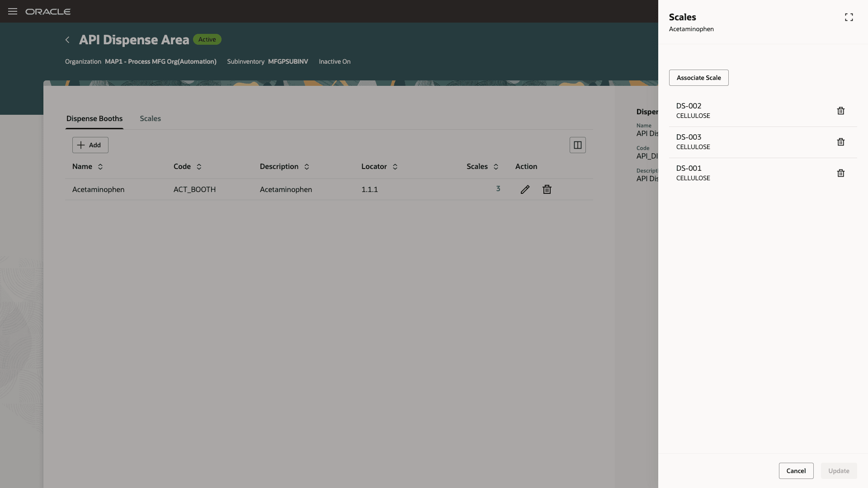
Task: Go back using the arrow beside API Dispense Area
Action: (x=67, y=40)
